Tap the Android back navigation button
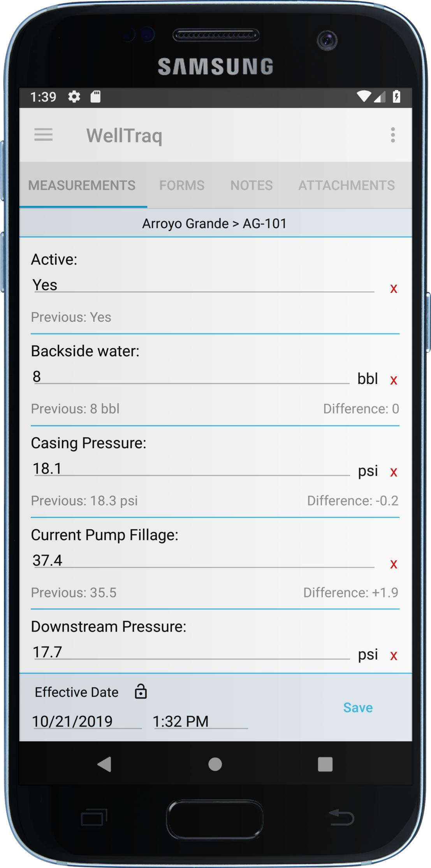Image resolution: width=431 pixels, height=868 pixels. [104, 764]
